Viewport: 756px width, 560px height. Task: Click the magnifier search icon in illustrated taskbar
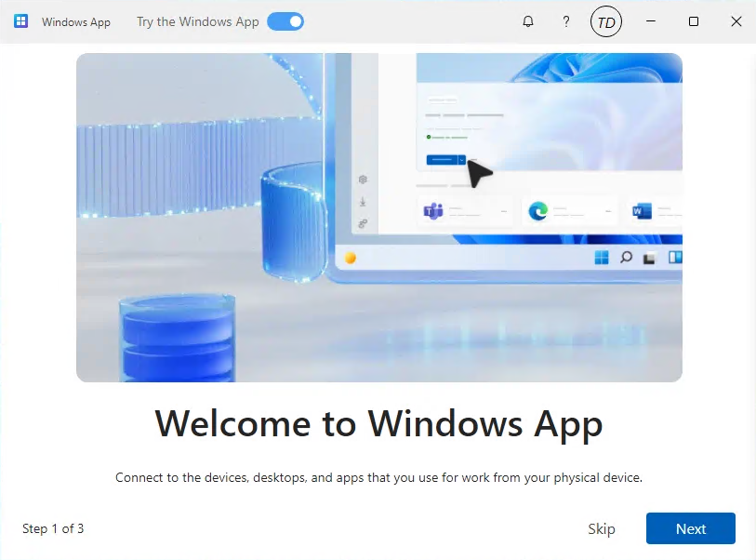626,258
